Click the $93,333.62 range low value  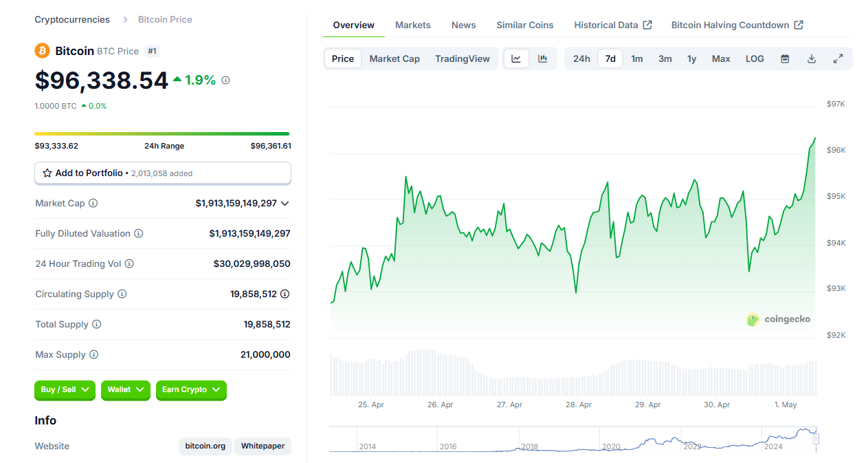pyautogui.click(x=56, y=146)
